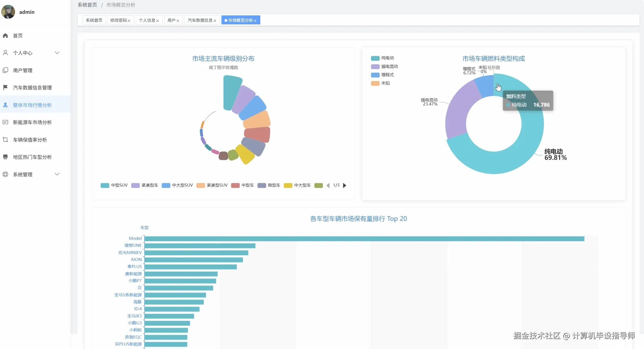Close the 汽车数据信息 tab with its x
This screenshot has height=349, width=644.
click(x=215, y=21)
